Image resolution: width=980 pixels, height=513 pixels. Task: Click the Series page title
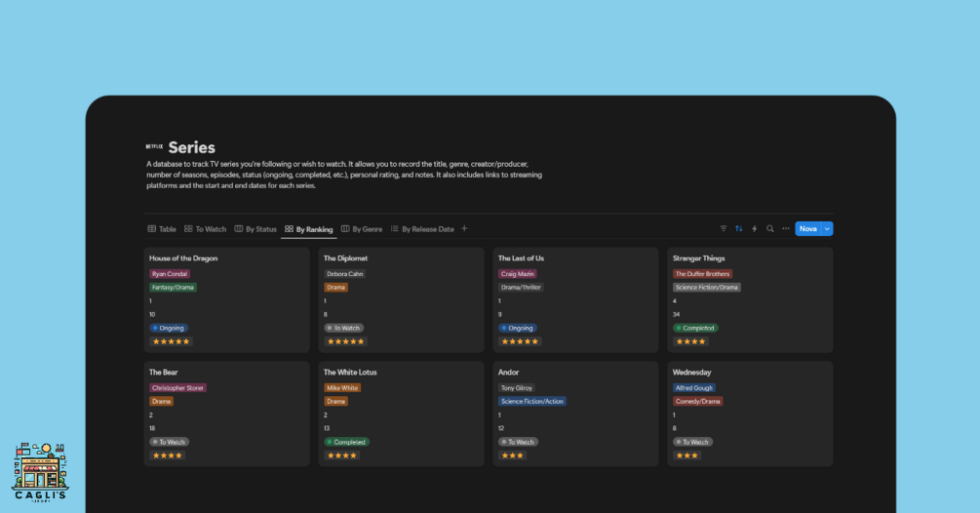click(191, 147)
